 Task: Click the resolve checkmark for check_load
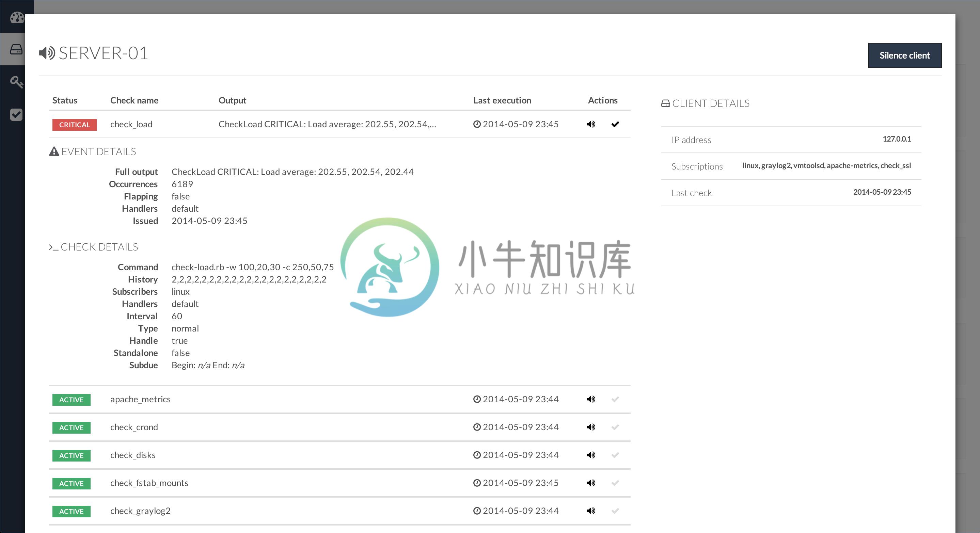point(613,124)
